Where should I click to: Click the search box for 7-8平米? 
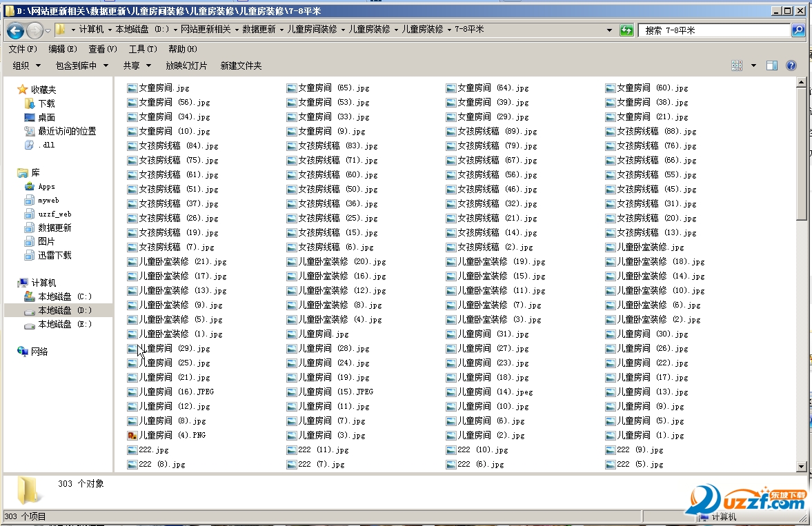pos(714,30)
